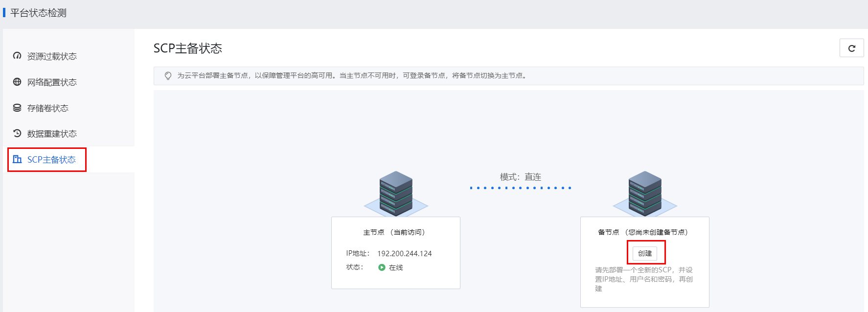This screenshot has height=312, width=868.
Task: Click the SCP主备状态 page heading
Action: [188, 48]
